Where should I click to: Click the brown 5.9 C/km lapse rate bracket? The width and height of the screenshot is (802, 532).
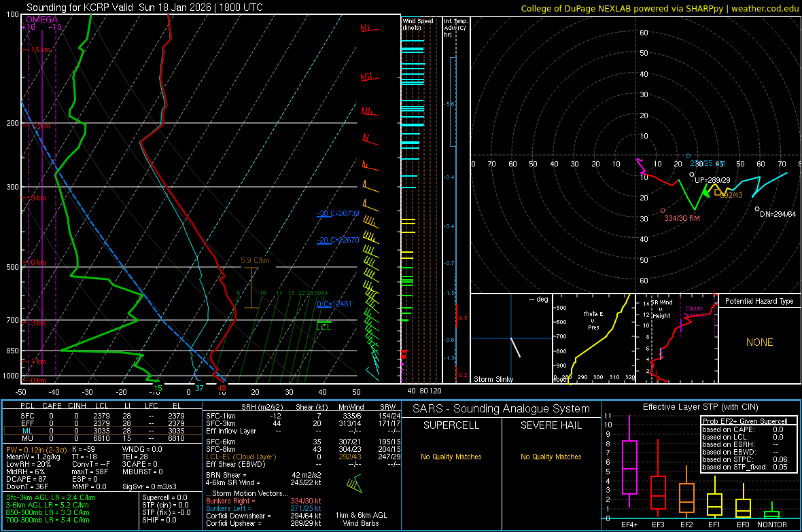251,287
